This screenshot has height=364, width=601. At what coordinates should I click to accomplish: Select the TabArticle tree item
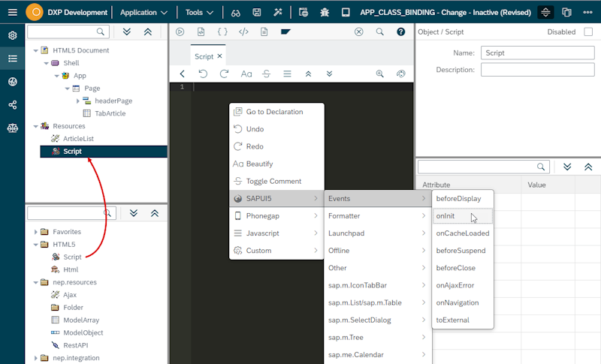pyautogui.click(x=110, y=113)
